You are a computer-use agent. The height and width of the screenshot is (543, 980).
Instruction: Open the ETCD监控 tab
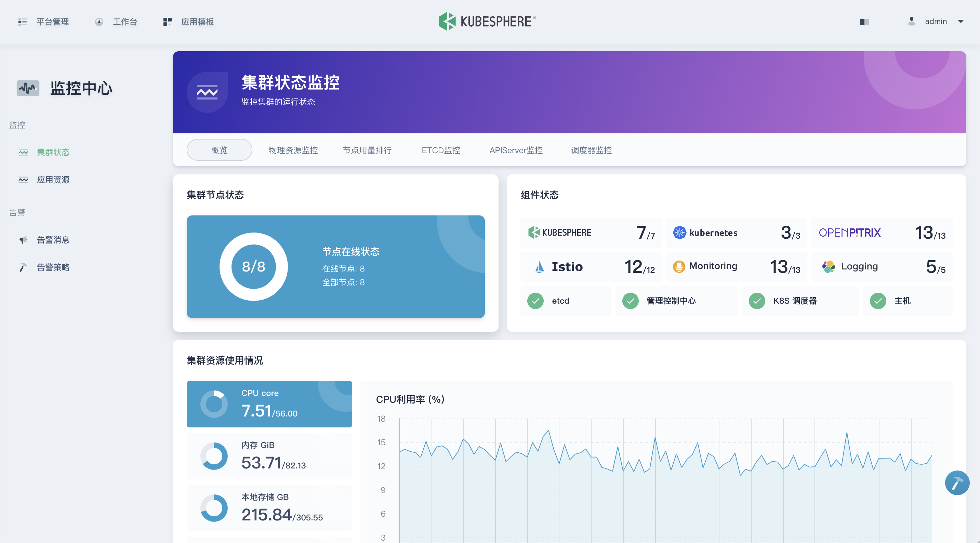[x=441, y=150]
